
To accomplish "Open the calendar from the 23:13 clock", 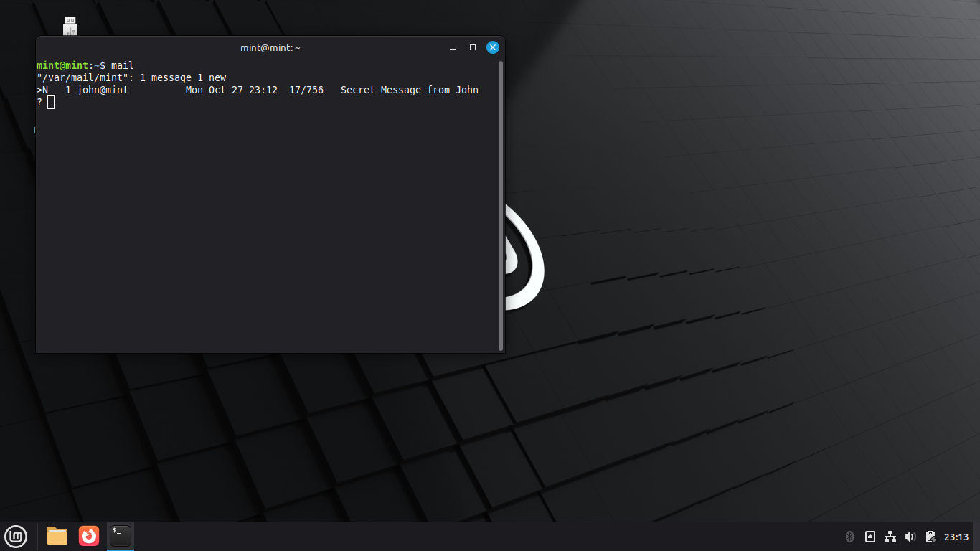I will point(956,537).
